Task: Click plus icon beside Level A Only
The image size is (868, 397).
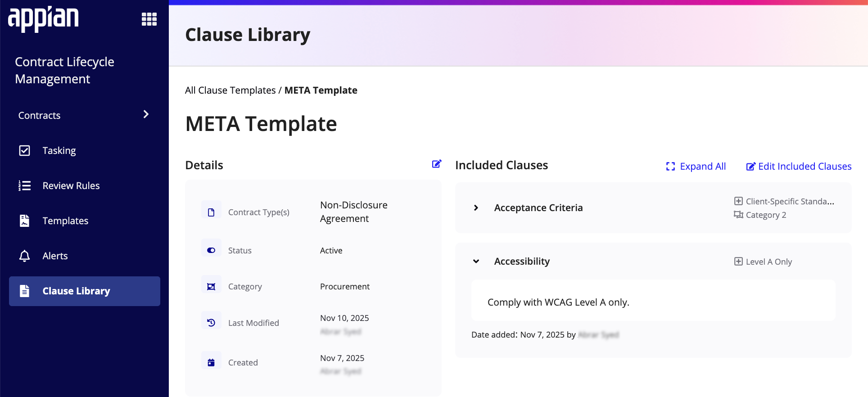Action: pos(738,262)
